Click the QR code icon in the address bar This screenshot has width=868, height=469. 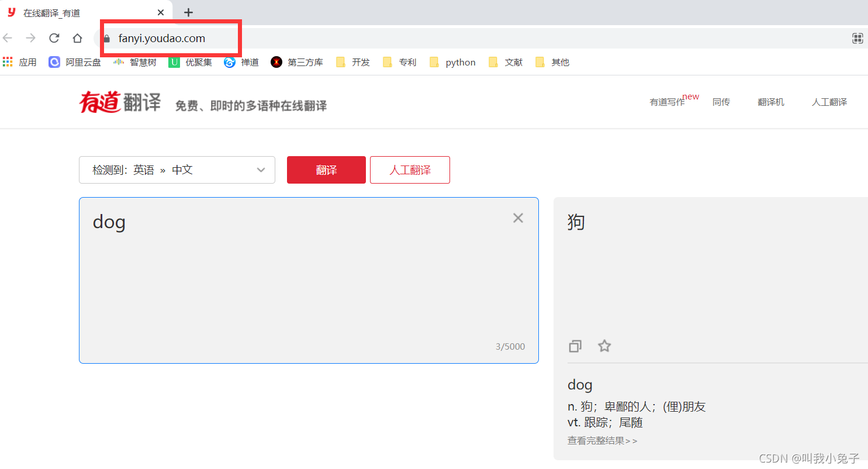point(857,39)
